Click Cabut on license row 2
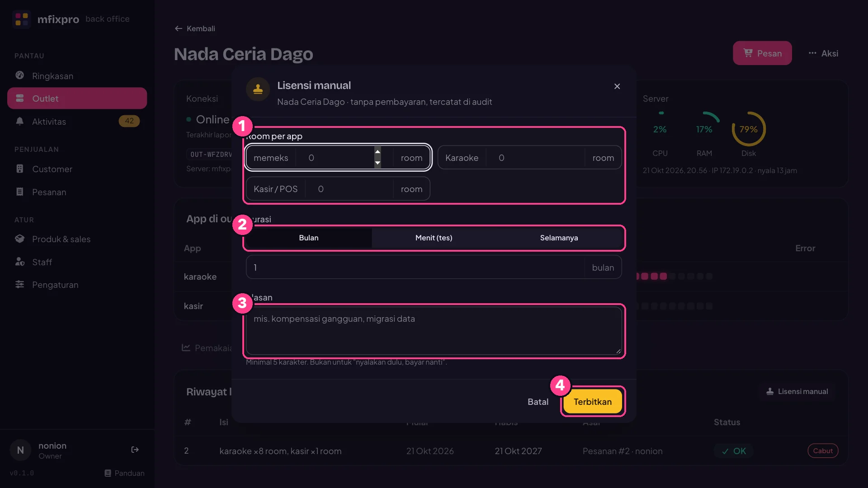This screenshot has height=488, width=868. pyautogui.click(x=823, y=450)
